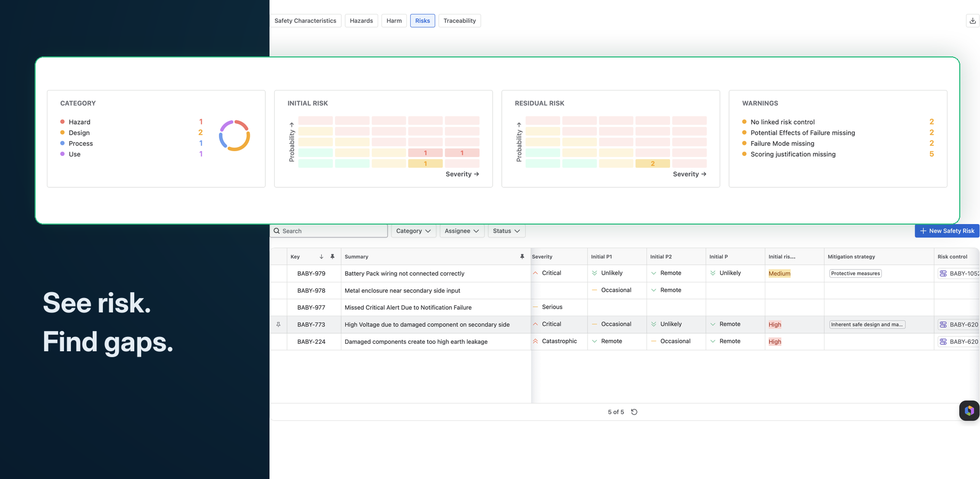
Task: Open the BABY-977 key cell
Action: [x=314, y=308]
